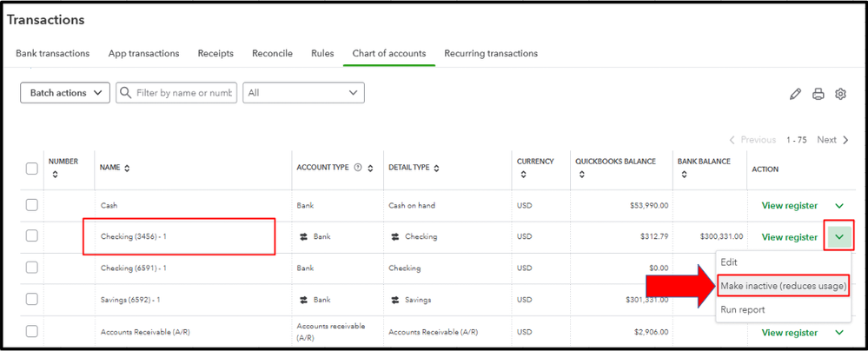
Task: Select Edit from the action menu
Action: coord(729,262)
